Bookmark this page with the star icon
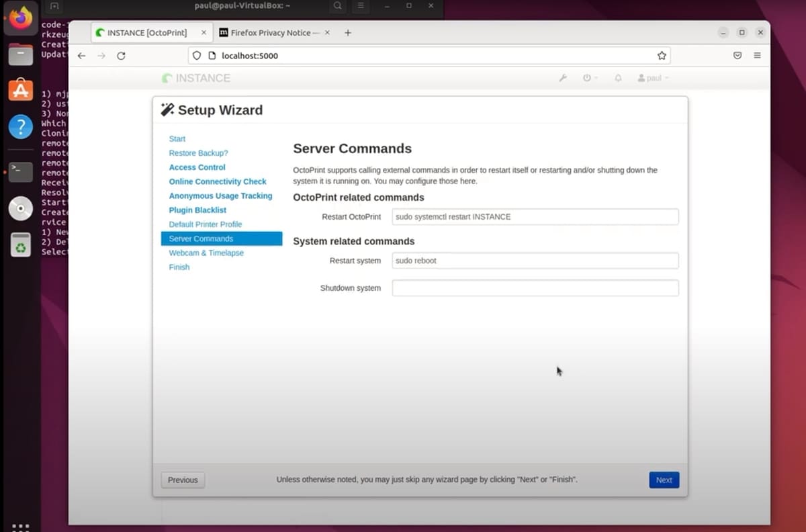Viewport: 806px width, 532px height. (662, 56)
